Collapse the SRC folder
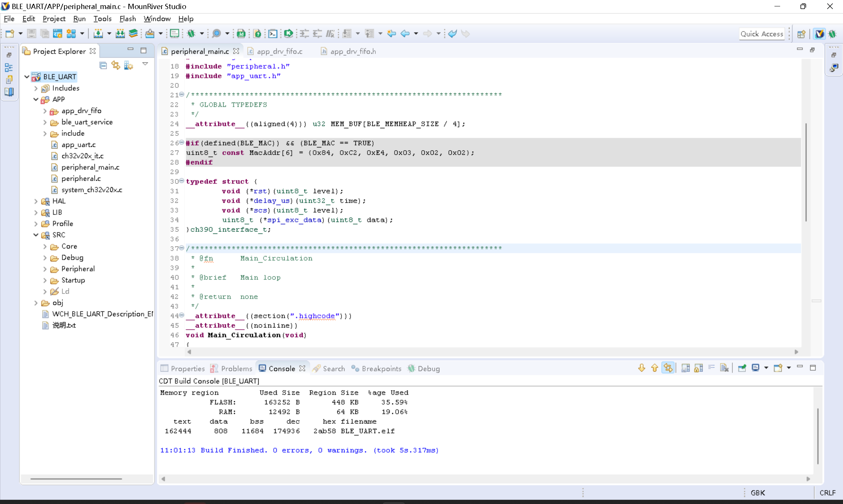The height and width of the screenshot is (504, 843). coord(36,235)
